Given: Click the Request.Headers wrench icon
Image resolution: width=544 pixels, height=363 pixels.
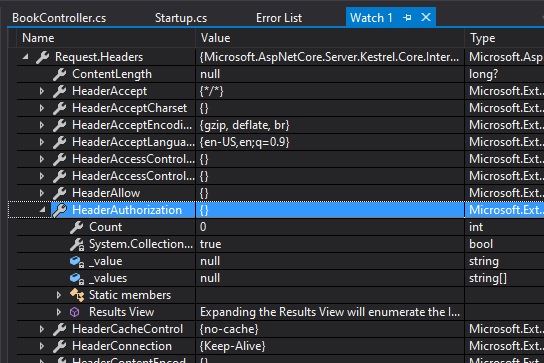Looking at the screenshot, I should coord(42,57).
